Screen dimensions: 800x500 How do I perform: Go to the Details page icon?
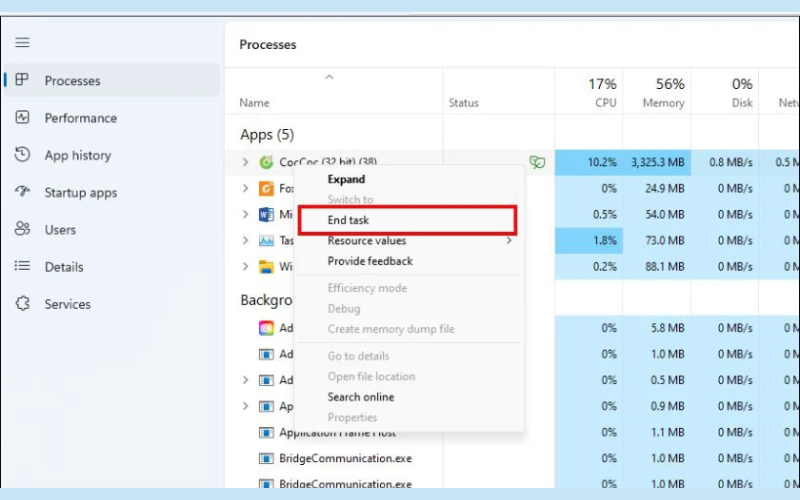22,266
